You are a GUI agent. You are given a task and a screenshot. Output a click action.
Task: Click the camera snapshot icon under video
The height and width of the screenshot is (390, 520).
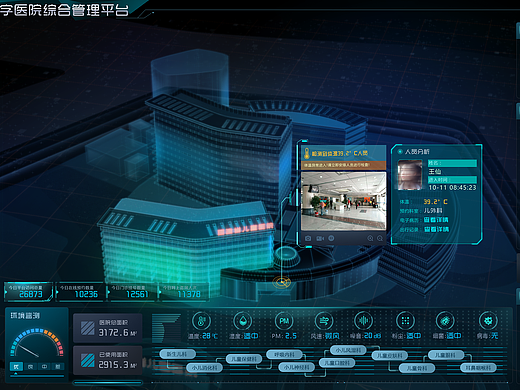point(308,238)
